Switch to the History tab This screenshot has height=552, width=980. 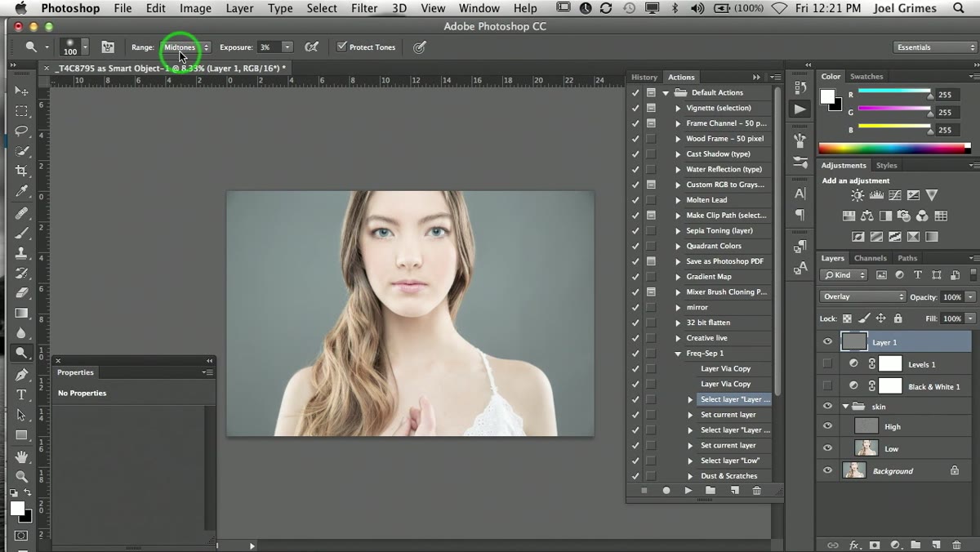(644, 78)
